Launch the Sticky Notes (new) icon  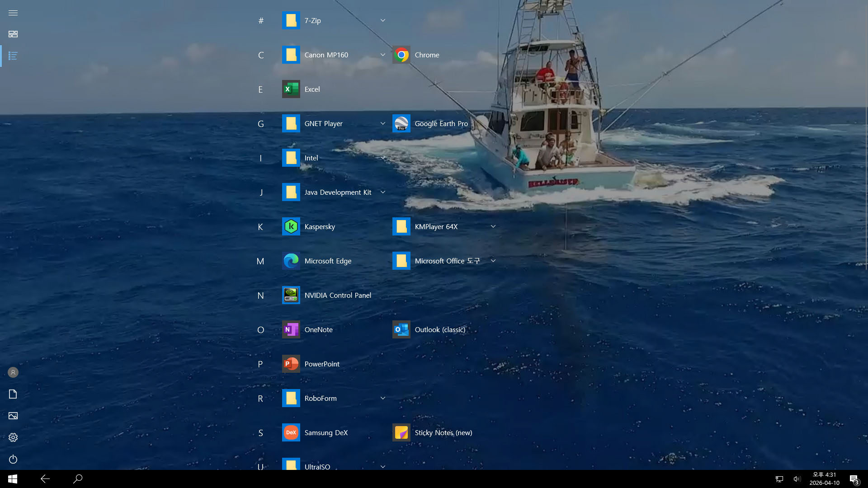click(401, 432)
